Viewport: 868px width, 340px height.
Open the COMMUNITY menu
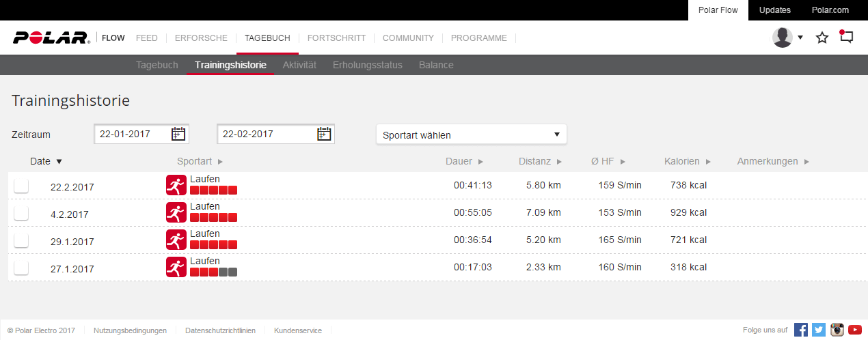[x=408, y=38]
